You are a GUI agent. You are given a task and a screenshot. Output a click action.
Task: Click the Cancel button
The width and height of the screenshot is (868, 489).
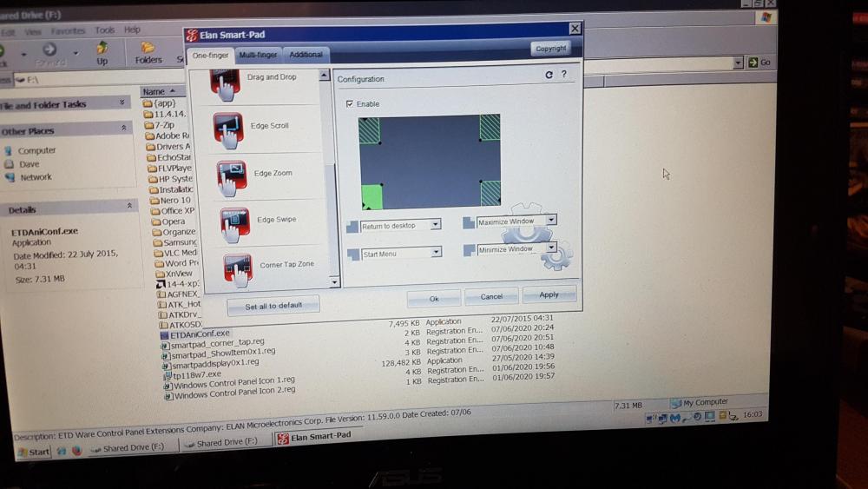(491, 296)
